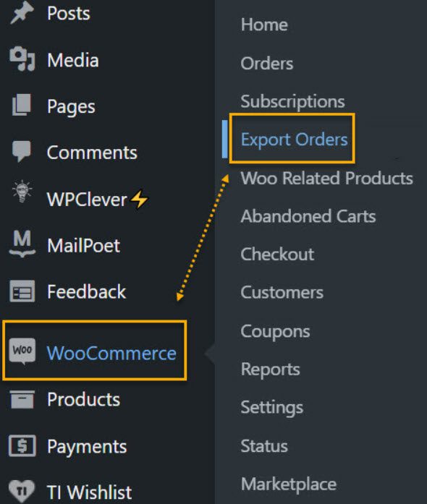Open Coupons submenu item
This screenshot has height=504, width=427.
point(276,332)
